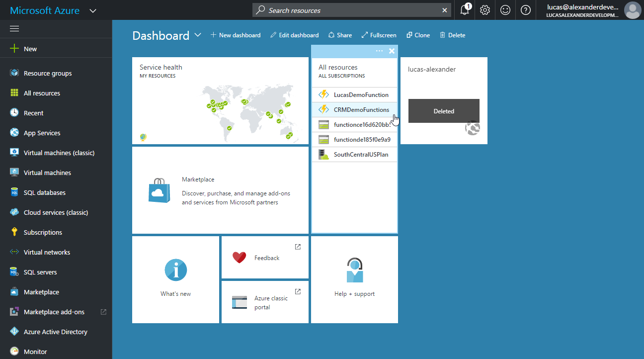Viewport: 644px width, 359px height.
Task: Select Cloud services (classic) icon
Action: (x=14, y=212)
